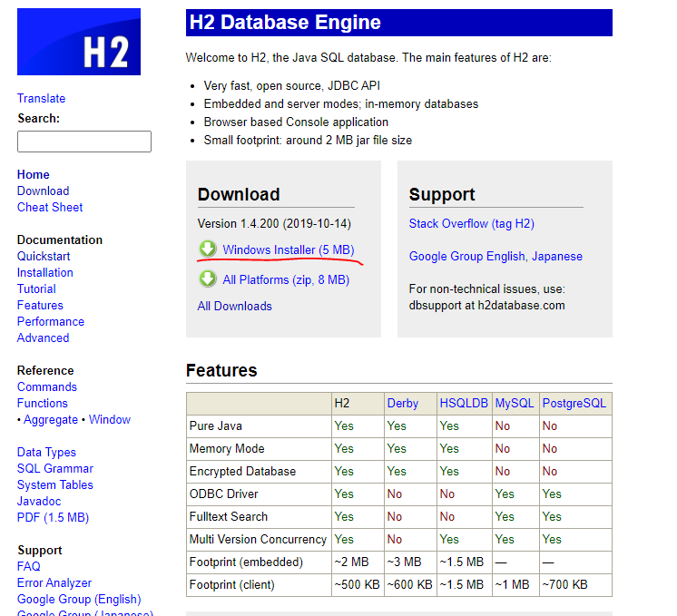Open the All Downloads link
This screenshot has height=616, width=677.
point(234,306)
